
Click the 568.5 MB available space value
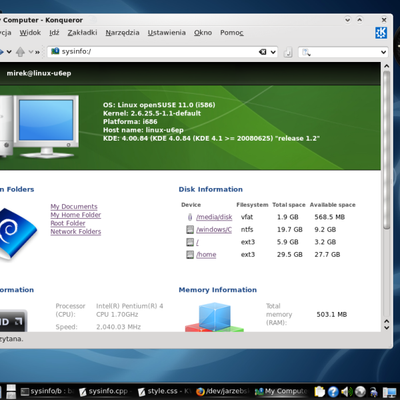pyautogui.click(x=330, y=217)
